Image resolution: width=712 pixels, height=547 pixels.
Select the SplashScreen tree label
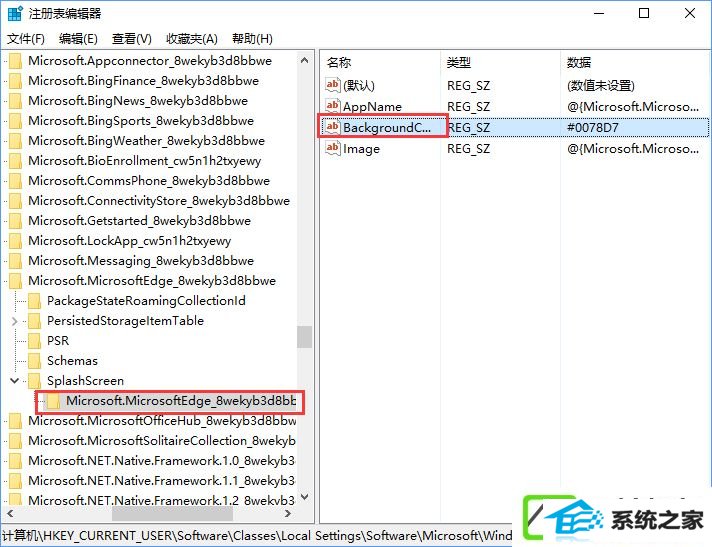pyautogui.click(x=85, y=380)
